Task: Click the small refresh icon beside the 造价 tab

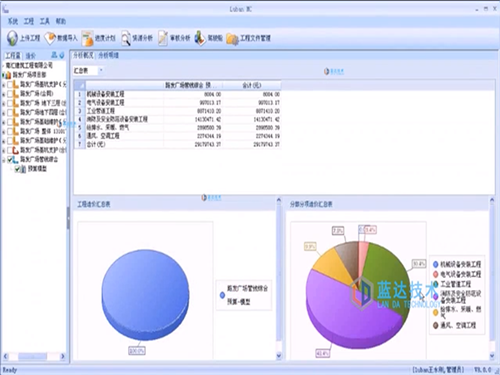Action: coord(61,55)
